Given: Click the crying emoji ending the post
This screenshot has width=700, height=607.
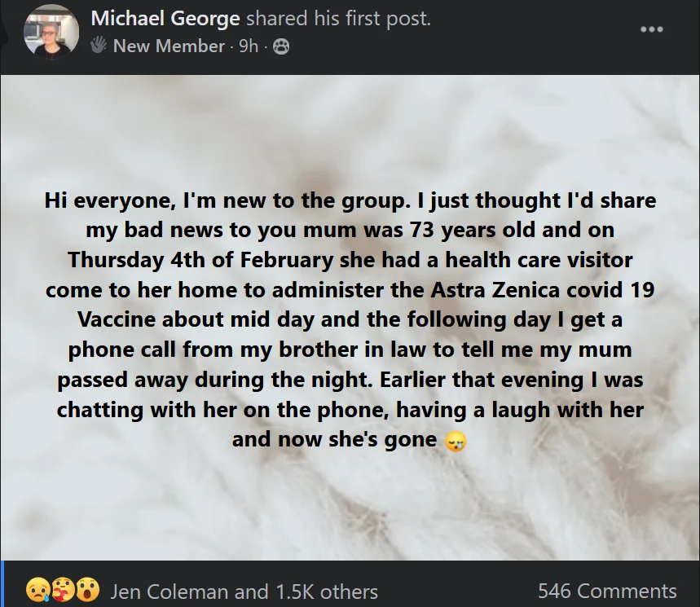Looking at the screenshot, I should [456, 441].
